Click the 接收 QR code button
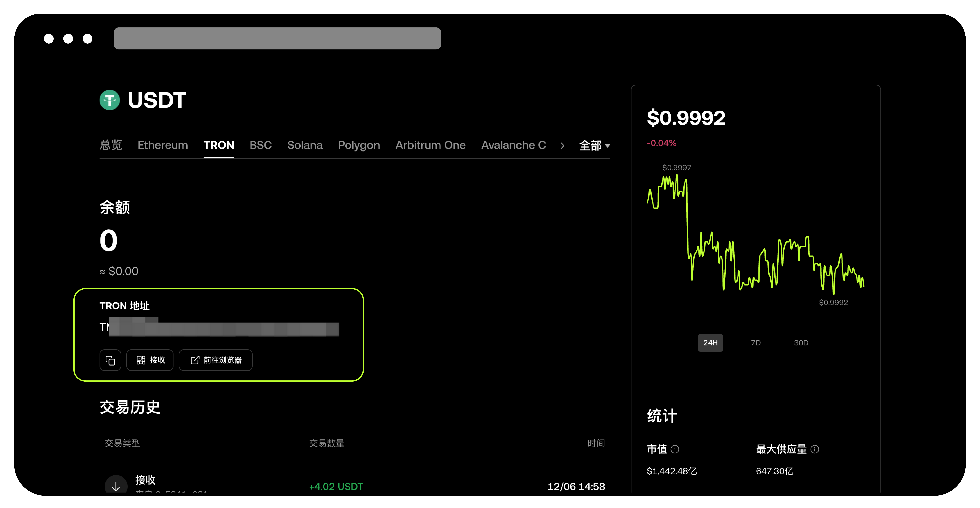The width and height of the screenshot is (980, 508). click(x=150, y=360)
